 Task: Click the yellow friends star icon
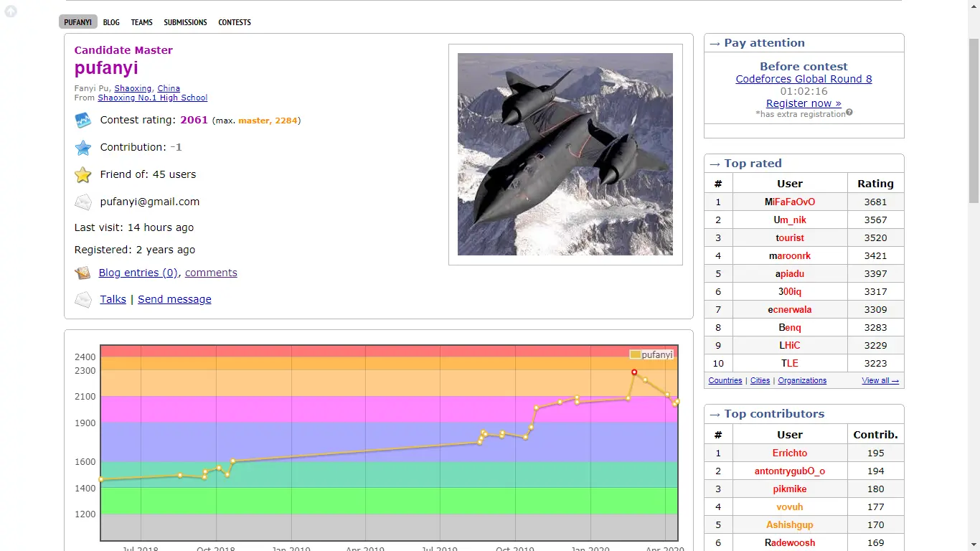(x=83, y=175)
